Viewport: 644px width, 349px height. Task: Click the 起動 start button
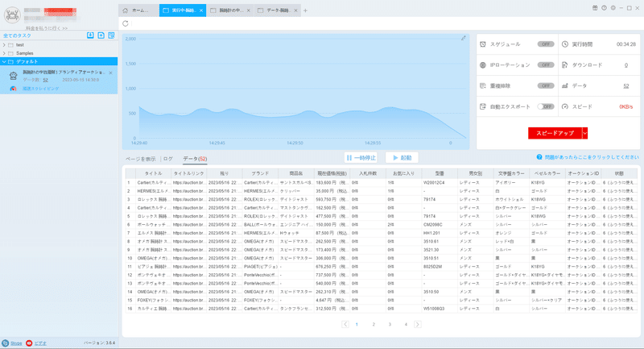pos(402,158)
